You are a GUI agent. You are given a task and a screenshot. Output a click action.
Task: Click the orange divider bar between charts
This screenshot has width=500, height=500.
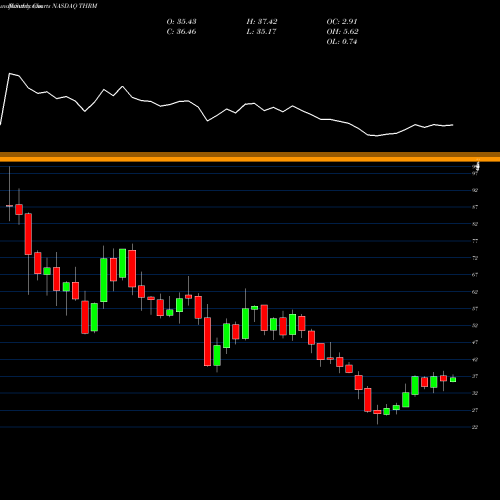250,157
